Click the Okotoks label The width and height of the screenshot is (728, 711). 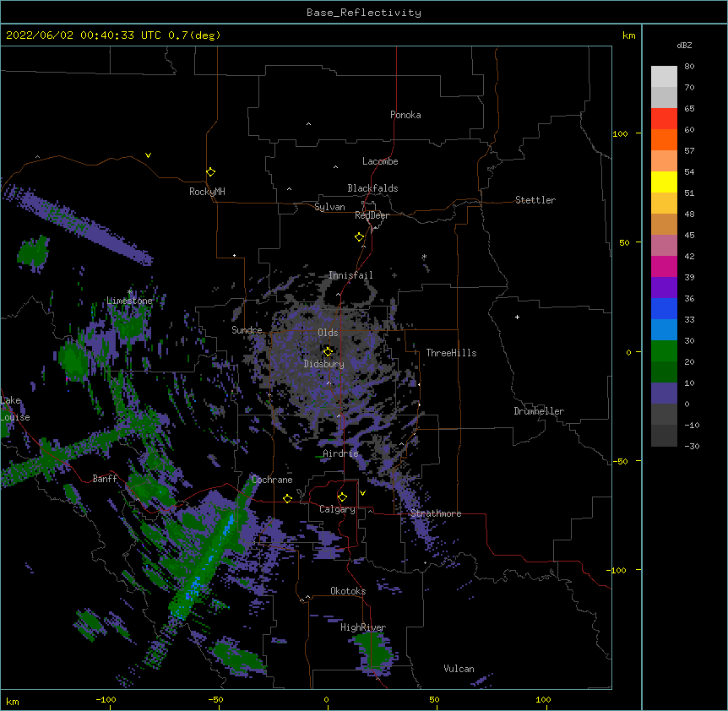[348, 591]
